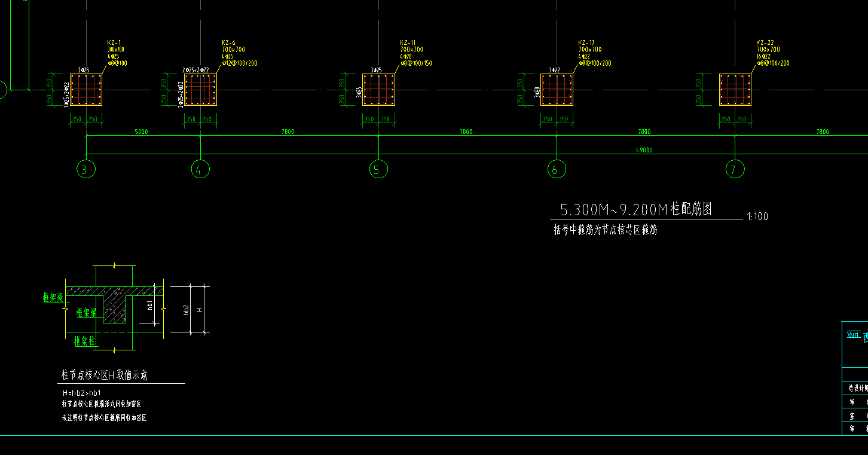The image size is (868, 455).
Task: Select 7800 dimension between axes 4 and 5
Action: pyautogui.click(x=288, y=132)
